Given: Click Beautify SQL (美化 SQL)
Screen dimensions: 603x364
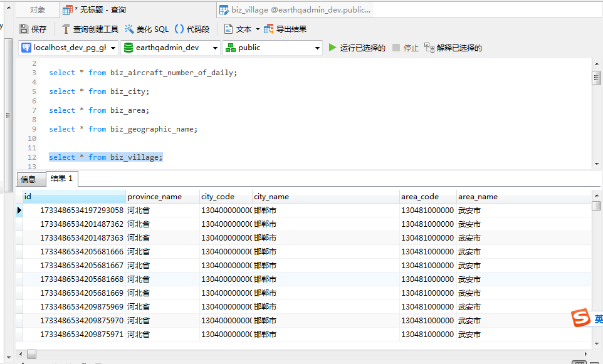Looking at the screenshot, I should click(147, 29).
